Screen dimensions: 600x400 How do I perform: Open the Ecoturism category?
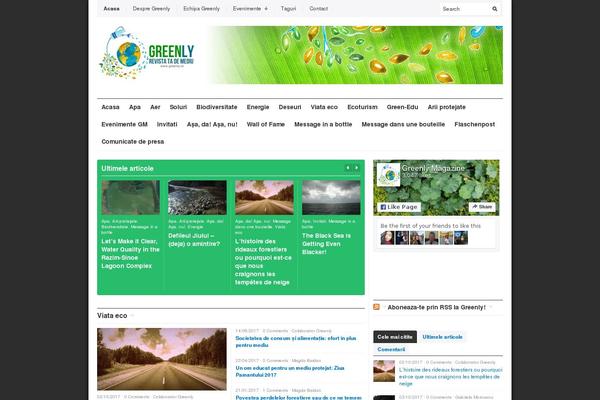click(362, 107)
